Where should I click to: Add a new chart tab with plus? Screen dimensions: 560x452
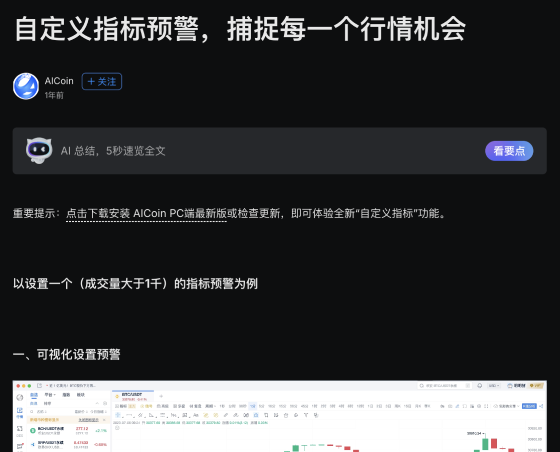coord(161,396)
